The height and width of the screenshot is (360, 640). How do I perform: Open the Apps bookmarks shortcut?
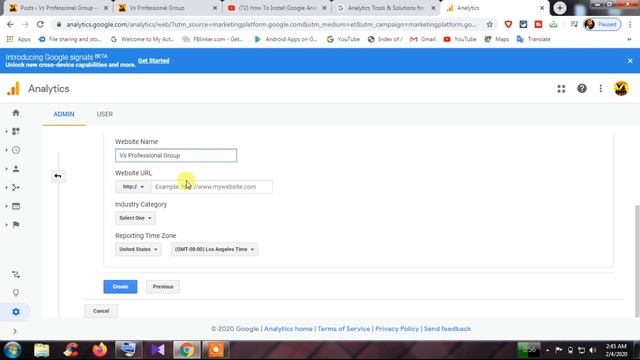click(19, 39)
